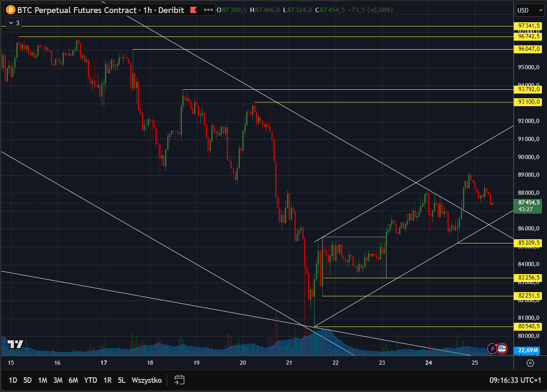Open the Go to date calendar icon

[179, 380]
